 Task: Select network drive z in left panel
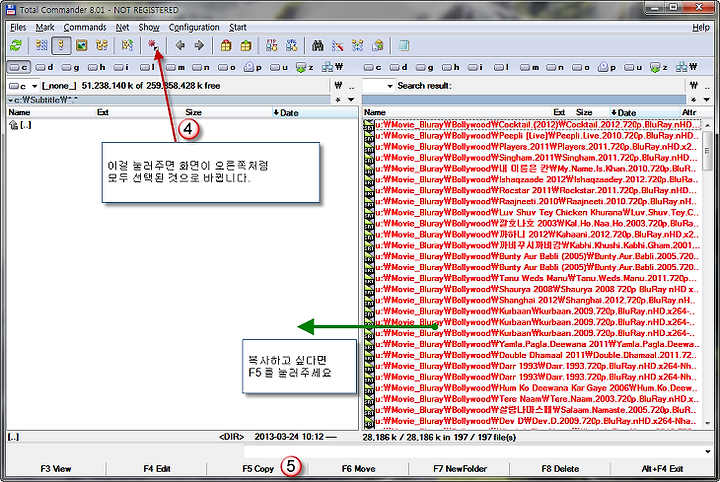(x=305, y=67)
